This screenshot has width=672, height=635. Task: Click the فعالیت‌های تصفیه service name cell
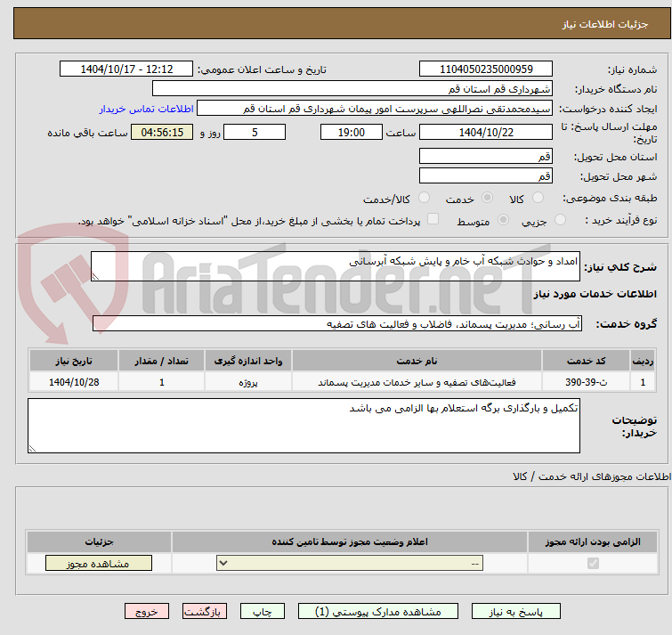coord(417,381)
